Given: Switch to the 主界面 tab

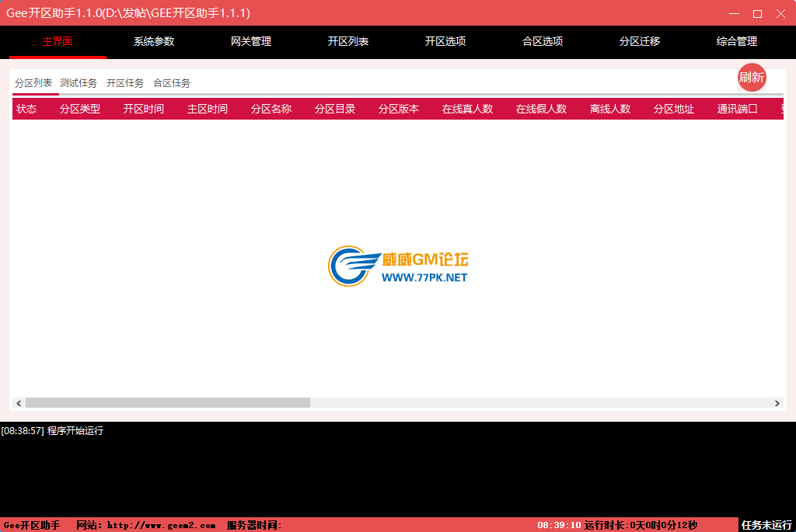Looking at the screenshot, I should [x=58, y=42].
